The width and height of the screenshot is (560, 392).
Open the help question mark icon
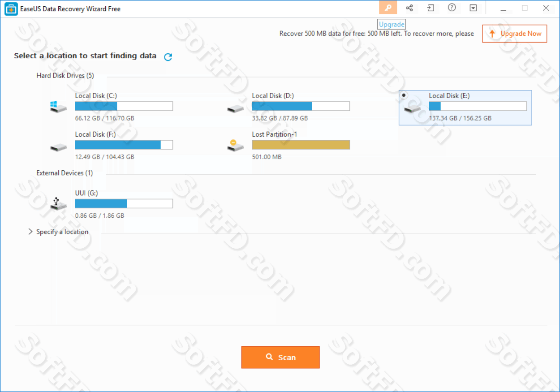click(x=452, y=8)
